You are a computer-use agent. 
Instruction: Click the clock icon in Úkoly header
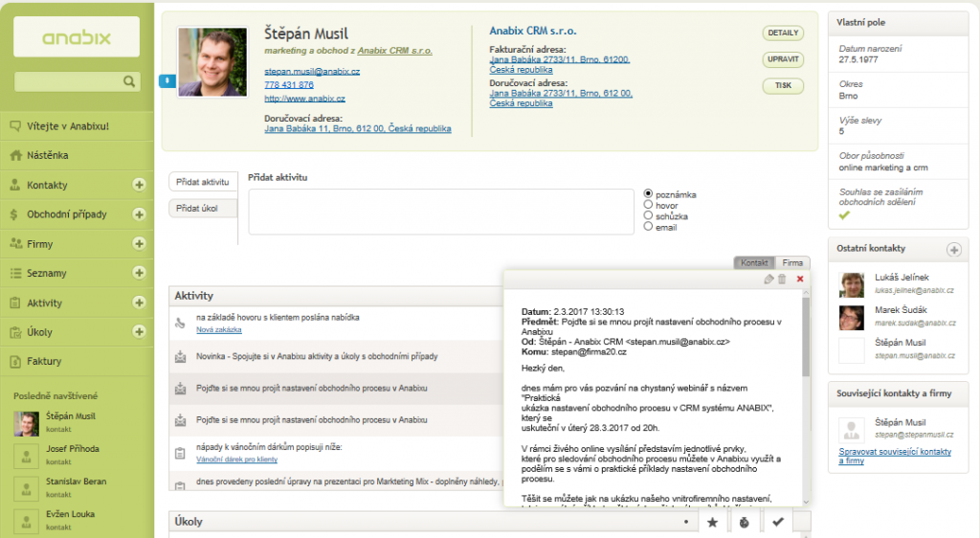click(744, 522)
